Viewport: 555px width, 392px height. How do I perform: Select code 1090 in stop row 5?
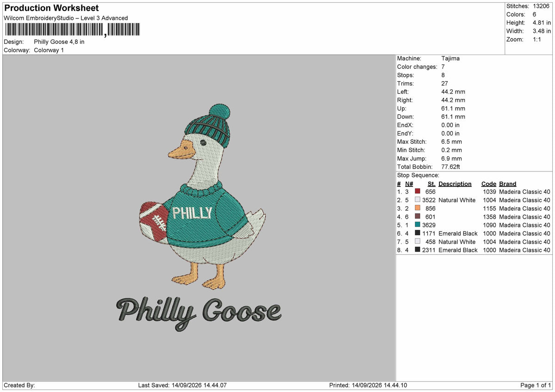point(489,225)
